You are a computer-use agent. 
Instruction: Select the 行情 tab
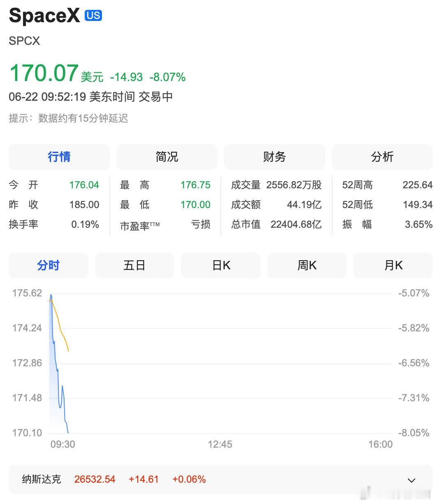point(59,157)
